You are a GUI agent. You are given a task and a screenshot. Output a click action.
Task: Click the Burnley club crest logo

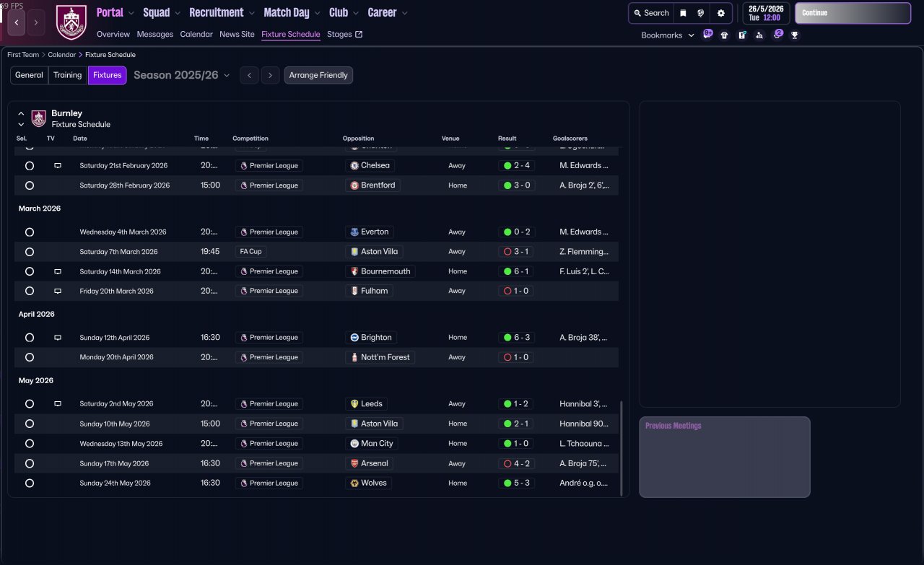[71, 22]
